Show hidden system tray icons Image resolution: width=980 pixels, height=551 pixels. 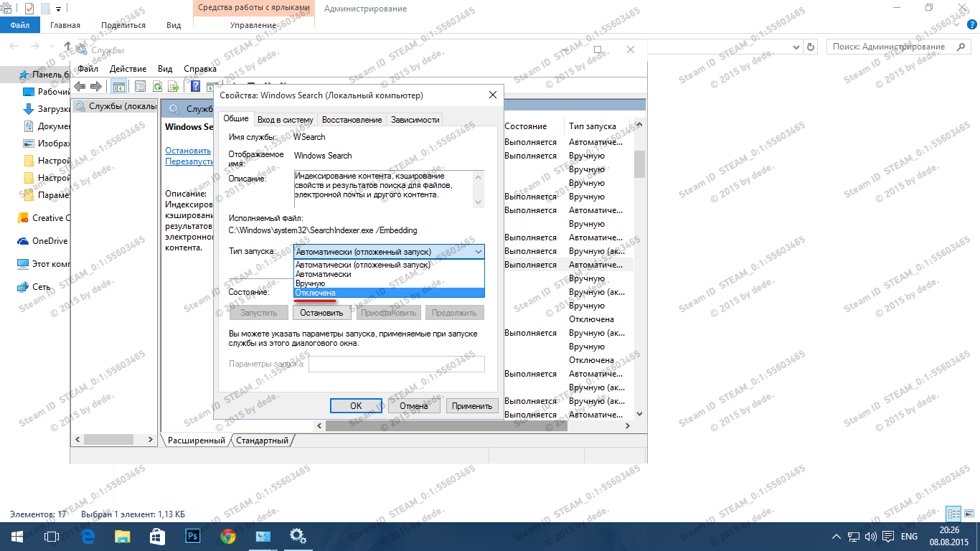click(x=837, y=537)
